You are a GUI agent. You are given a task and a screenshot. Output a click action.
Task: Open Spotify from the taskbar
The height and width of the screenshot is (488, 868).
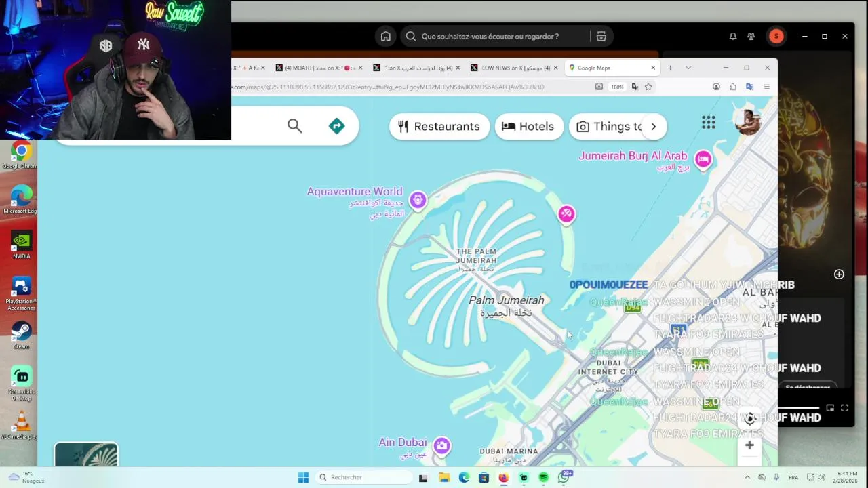(x=543, y=477)
